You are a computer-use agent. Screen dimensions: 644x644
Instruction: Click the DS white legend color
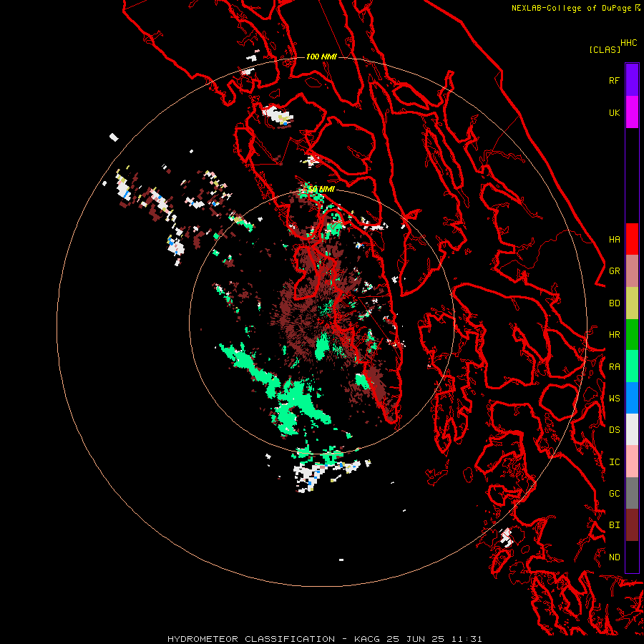point(632,429)
